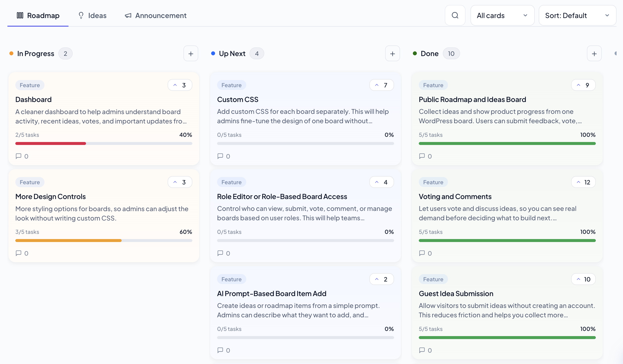
Task: Open Public Roadmap and Ideas Board
Action: [x=472, y=100]
